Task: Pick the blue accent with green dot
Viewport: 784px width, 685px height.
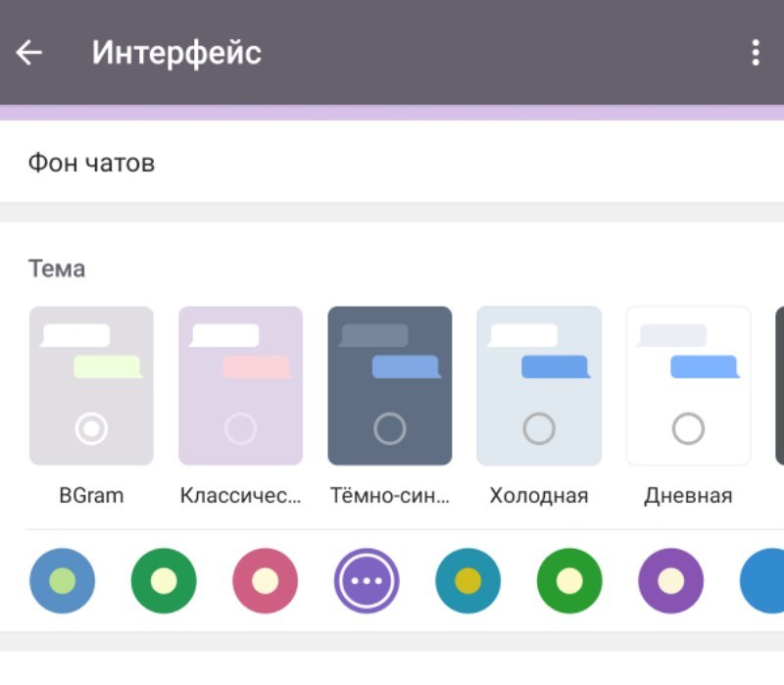Action: 62,580
